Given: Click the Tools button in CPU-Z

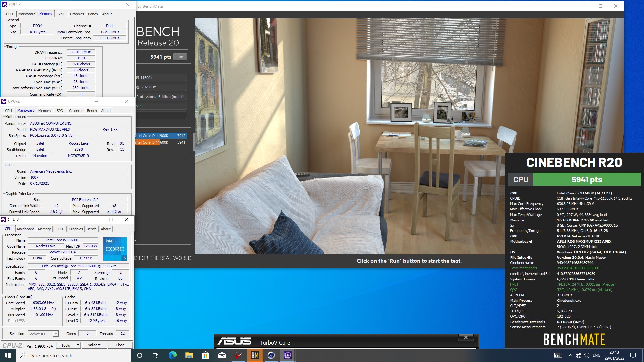Looking at the screenshot, I should point(66,345).
